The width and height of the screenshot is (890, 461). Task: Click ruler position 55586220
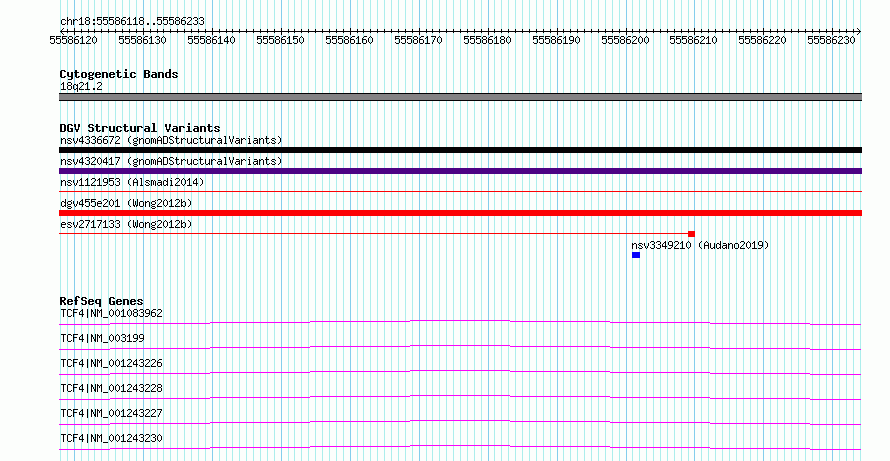click(762, 40)
